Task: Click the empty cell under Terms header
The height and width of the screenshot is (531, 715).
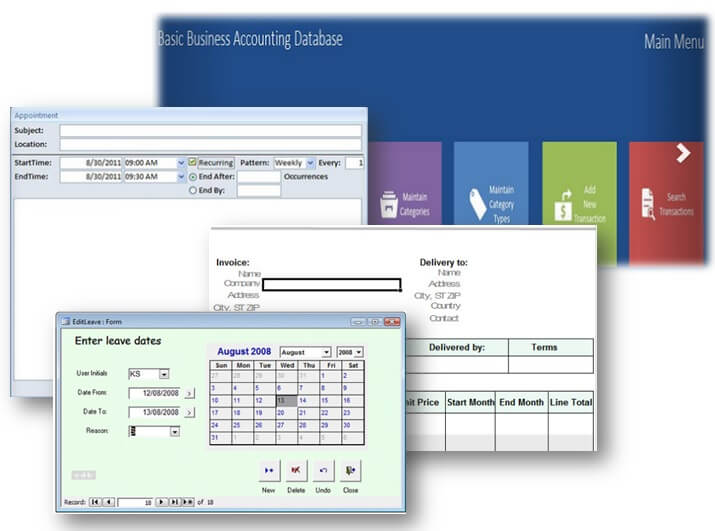Action: point(550,364)
